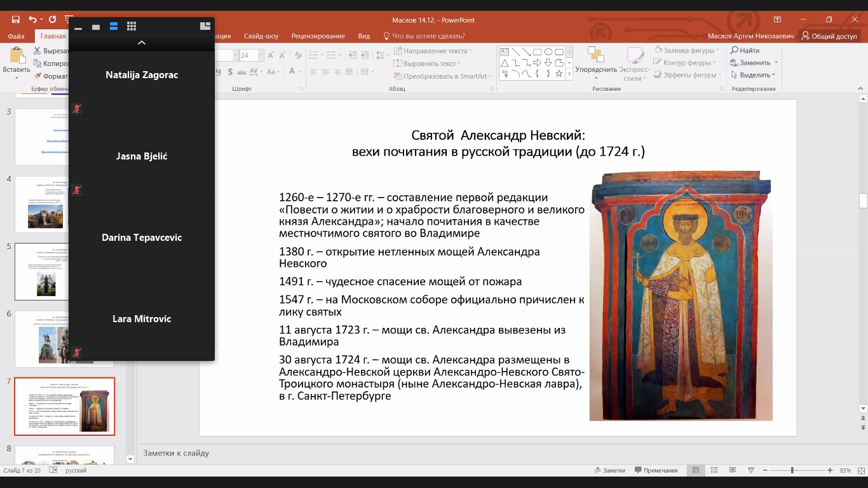The image size is (868, 488).
Task: Open the Слайд-шоу ribbon tab
Action: (x=261, y=36)
